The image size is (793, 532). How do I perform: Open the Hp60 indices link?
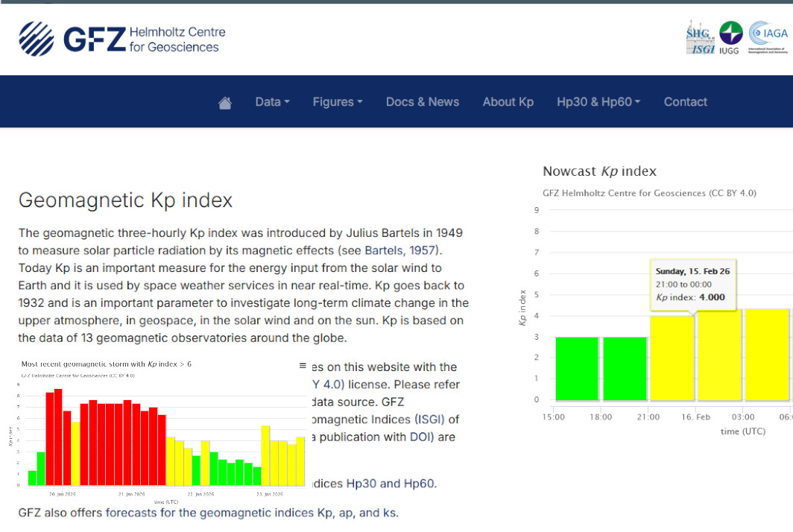(x=419, y=484)
